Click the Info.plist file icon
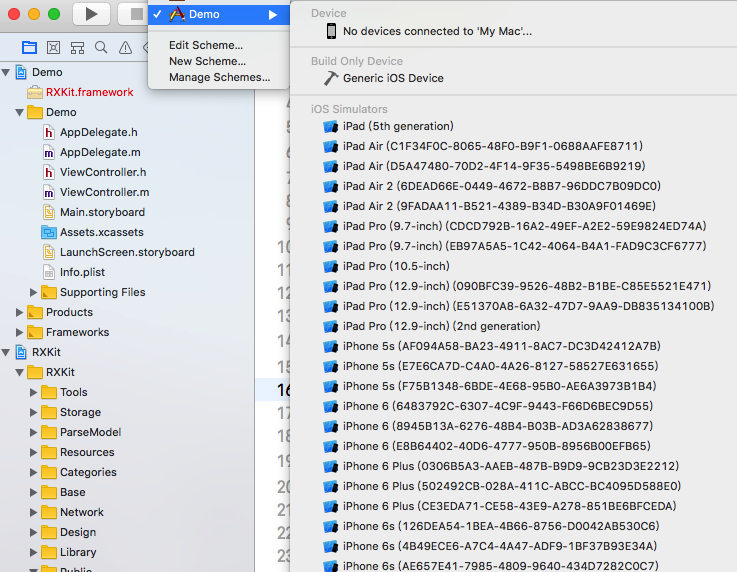 point(49,272)
